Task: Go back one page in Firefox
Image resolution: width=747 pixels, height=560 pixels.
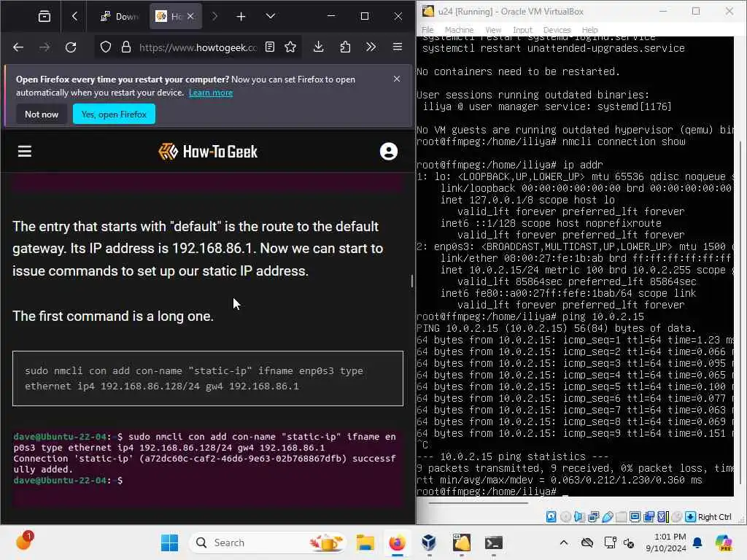Action: coord(18,47)
